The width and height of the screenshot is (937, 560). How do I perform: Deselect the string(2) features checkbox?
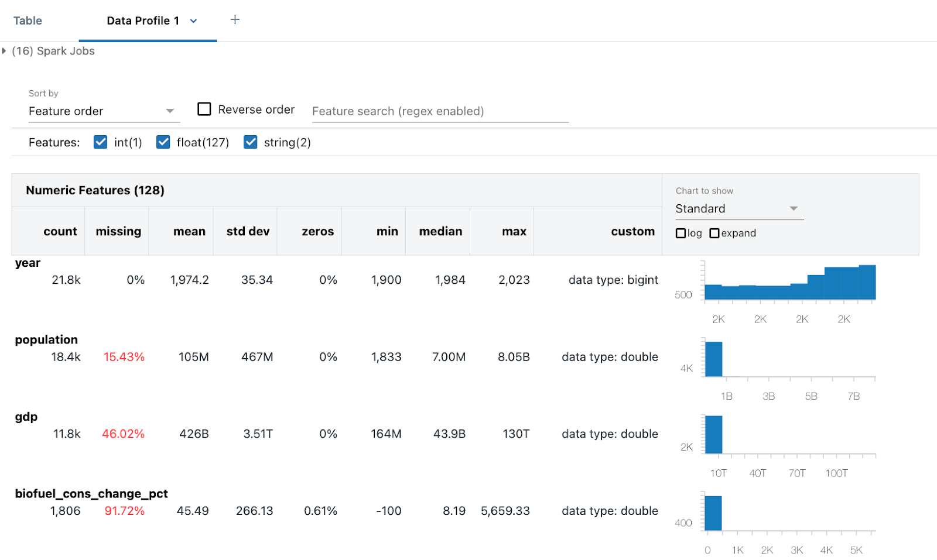tap(251, 142)
